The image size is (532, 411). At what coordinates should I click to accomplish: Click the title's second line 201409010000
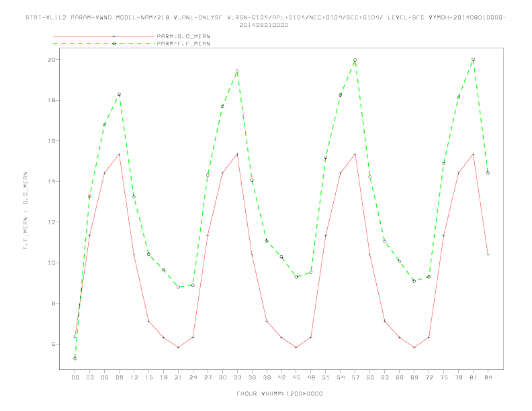tap(264, 25)
